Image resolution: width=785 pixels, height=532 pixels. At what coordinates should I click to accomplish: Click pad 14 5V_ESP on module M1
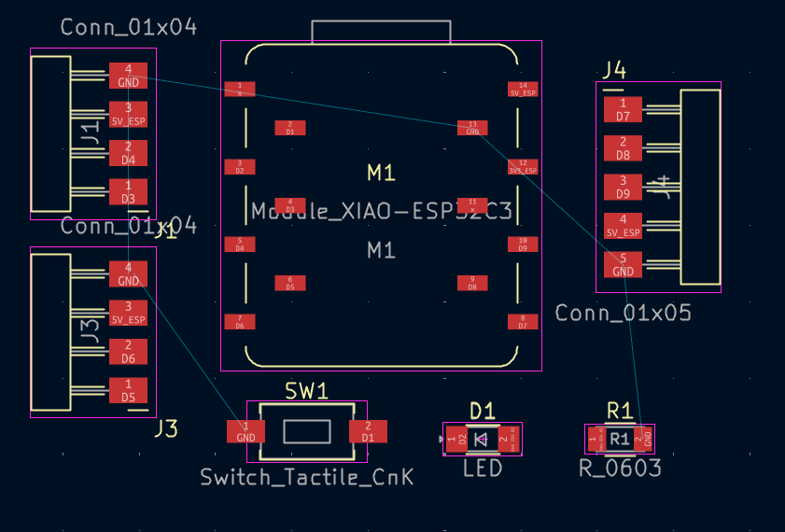(x=523, y=89)
